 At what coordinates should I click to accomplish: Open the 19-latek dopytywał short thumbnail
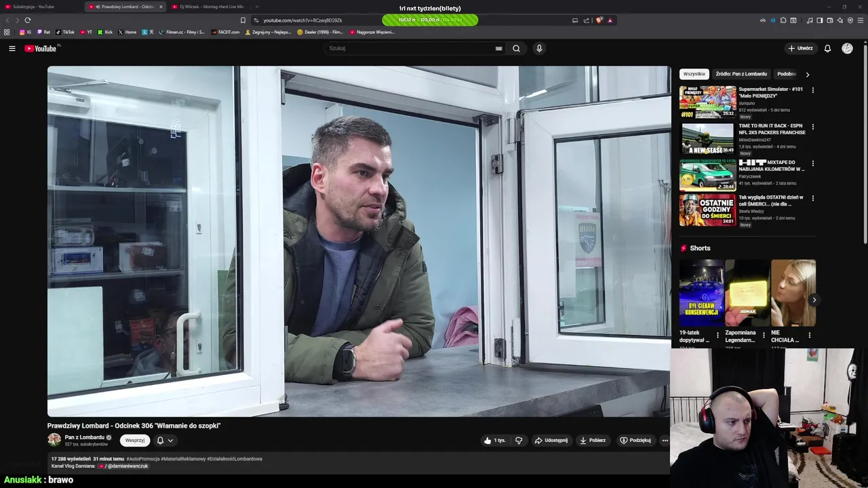tap(701, 293)
